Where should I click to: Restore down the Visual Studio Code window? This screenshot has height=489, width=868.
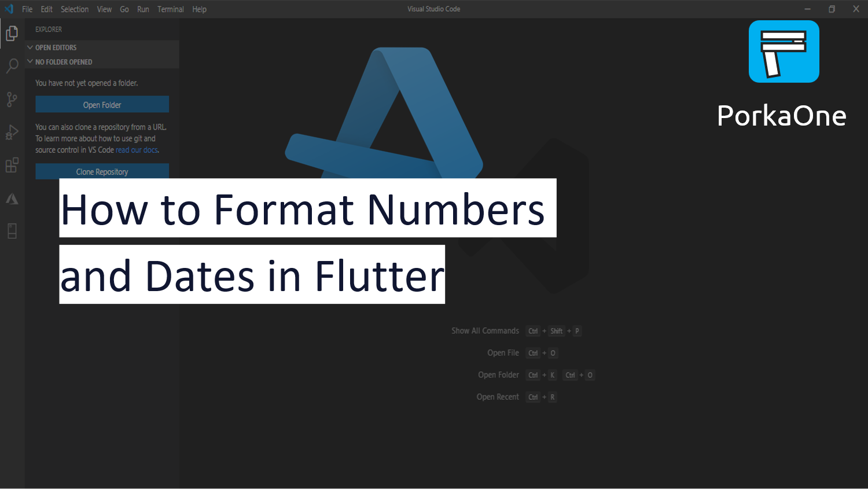click(832, 9)
